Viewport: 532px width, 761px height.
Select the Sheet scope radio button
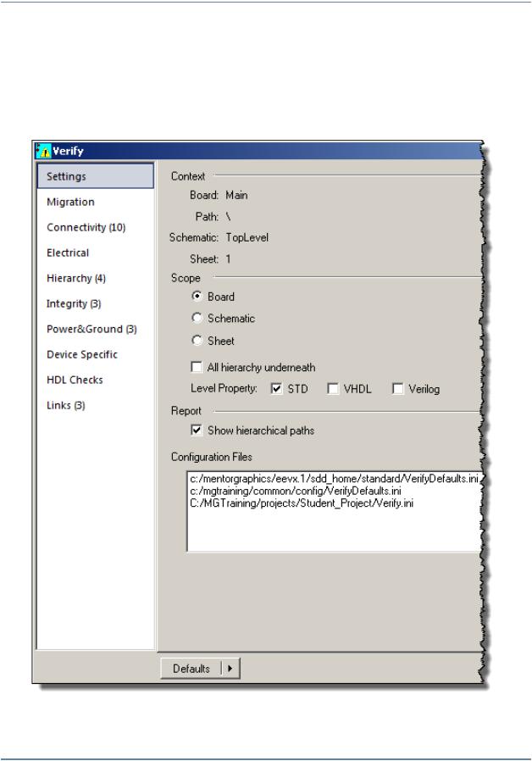(197, 340)
